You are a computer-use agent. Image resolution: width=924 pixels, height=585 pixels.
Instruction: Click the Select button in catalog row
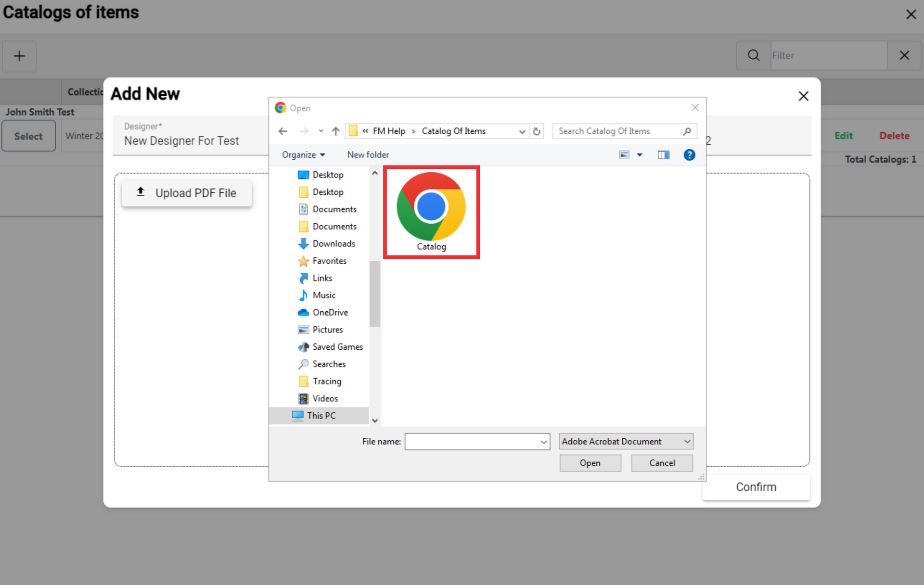28,136
